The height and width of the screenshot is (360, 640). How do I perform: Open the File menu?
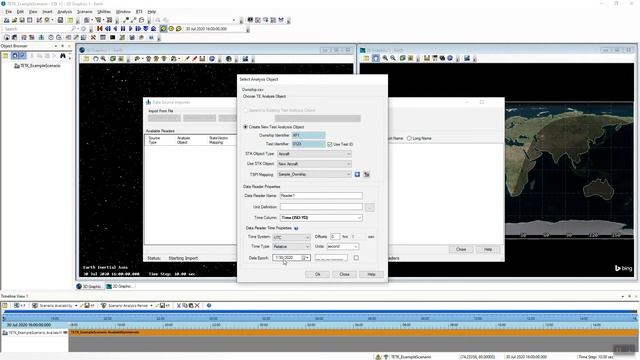coord(9,12)
